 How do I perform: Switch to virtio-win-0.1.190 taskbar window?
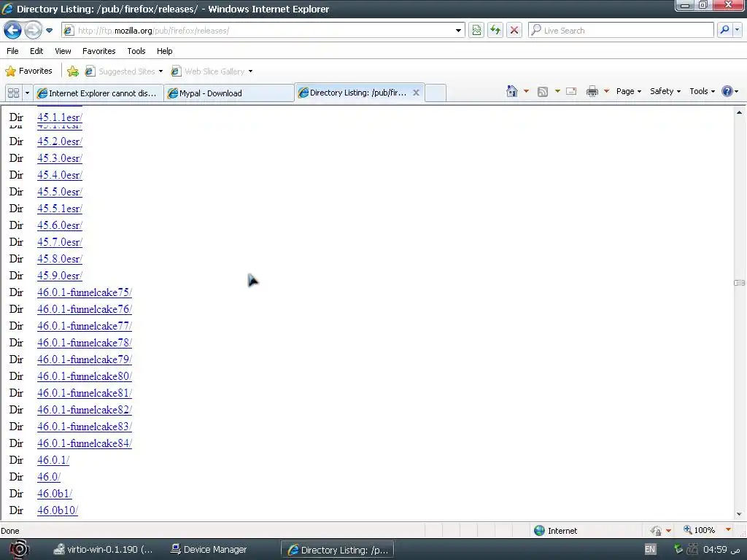[103, 550]
